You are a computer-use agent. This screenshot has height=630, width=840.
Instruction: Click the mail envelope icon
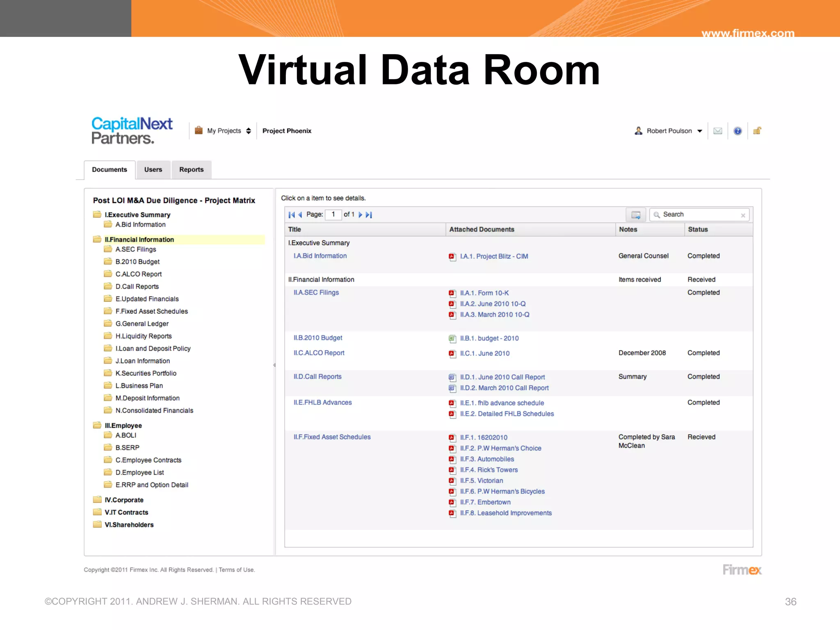pyautogui.click(x=717, y=131)
